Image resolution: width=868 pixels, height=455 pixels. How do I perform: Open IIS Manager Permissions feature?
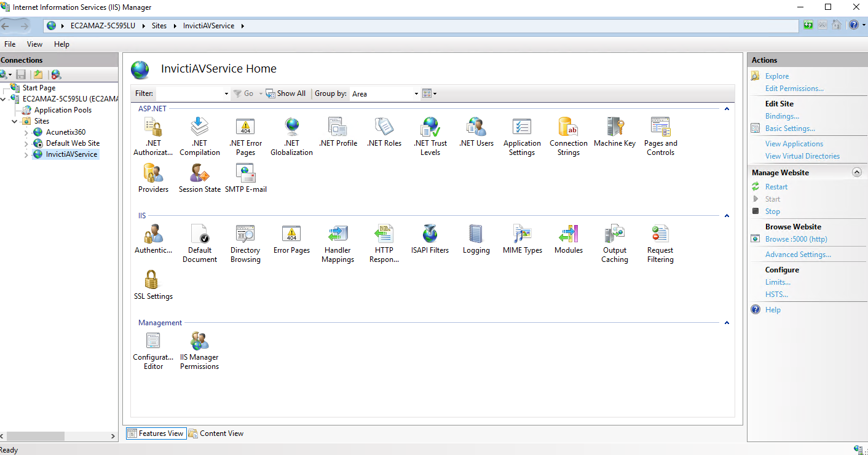199,350
